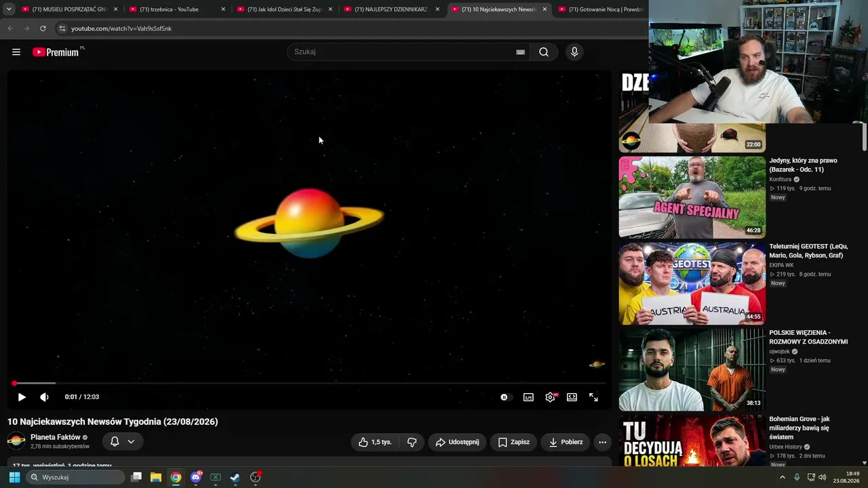Switch to NAJLEPSZY DZIENNIKARZ tab
The width and height of the screenshot is (868, 488).
pyautogui.click(x=391, y=9)
